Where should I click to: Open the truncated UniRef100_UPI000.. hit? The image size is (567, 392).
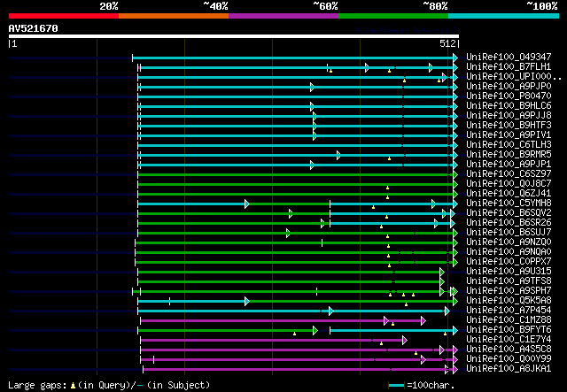click(514, 76)
